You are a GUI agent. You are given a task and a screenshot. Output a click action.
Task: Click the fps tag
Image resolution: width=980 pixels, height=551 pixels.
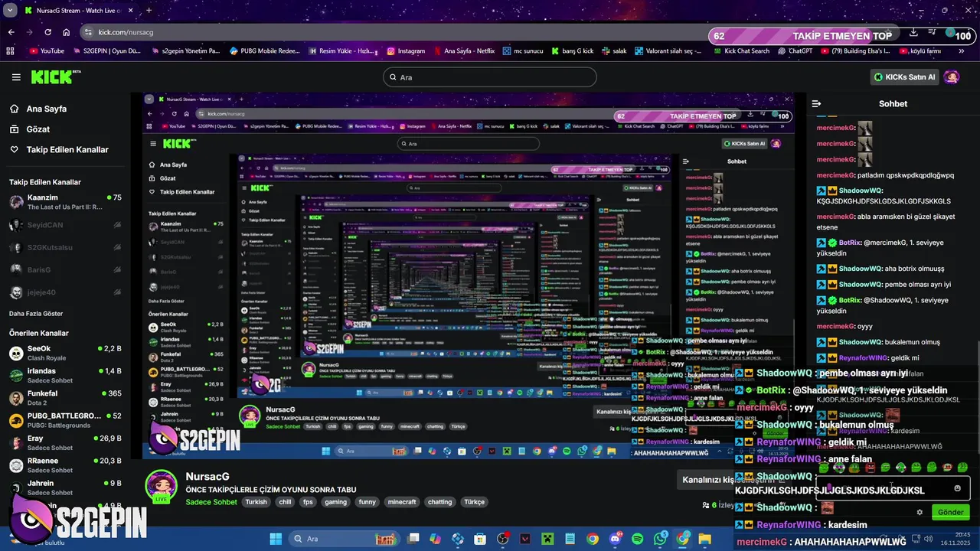tap(308, 502)
